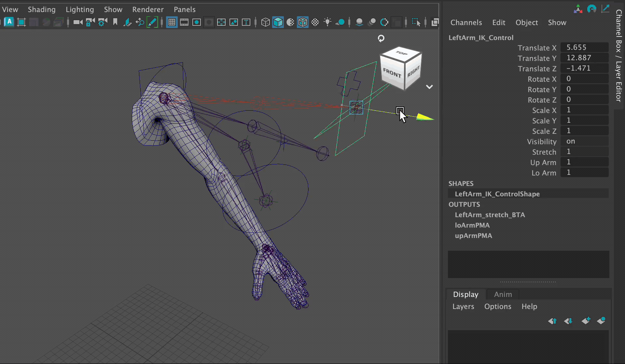Click the Motion Blur icon
The height and width of the screenshot is (364, 625).
pos(371,22)
